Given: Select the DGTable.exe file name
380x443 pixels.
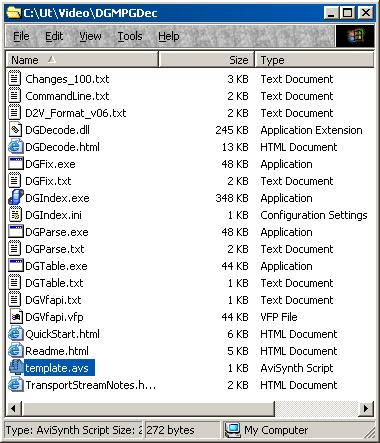Looking at the screenshot, I should [56, 266].
